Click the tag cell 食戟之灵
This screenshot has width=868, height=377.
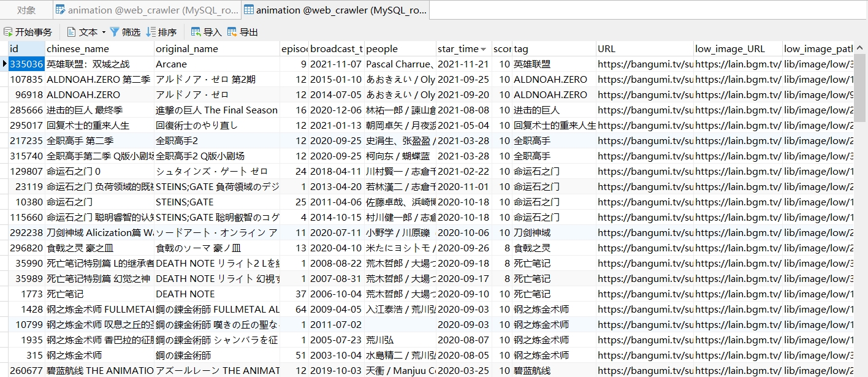(x=554, y=248)
